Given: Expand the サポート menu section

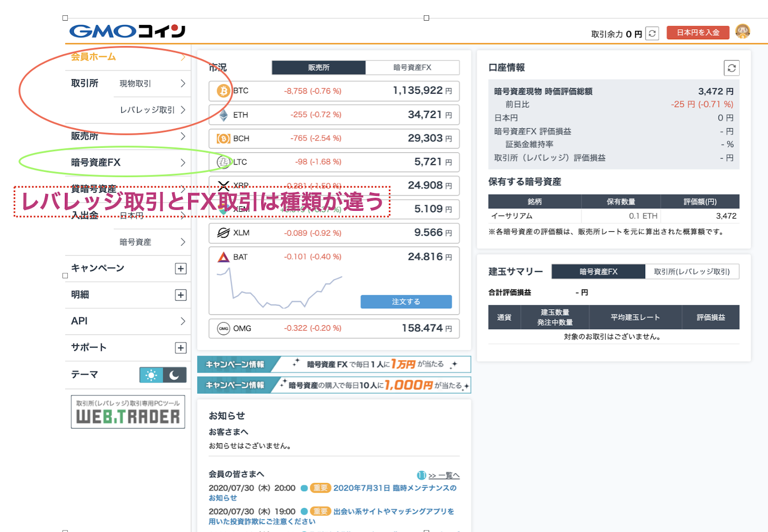Looking at the screenshot, I should point(180,348).
